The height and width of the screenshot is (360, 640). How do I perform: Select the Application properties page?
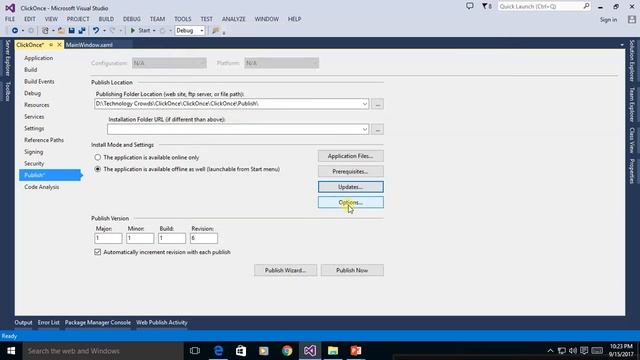[38, 58]
